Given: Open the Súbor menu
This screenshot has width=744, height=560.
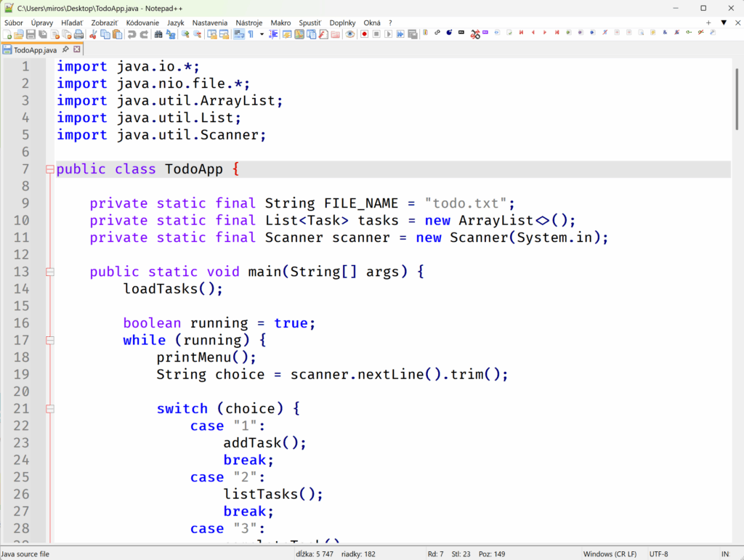Looking at the screenshot, I should tap(13, 23).
